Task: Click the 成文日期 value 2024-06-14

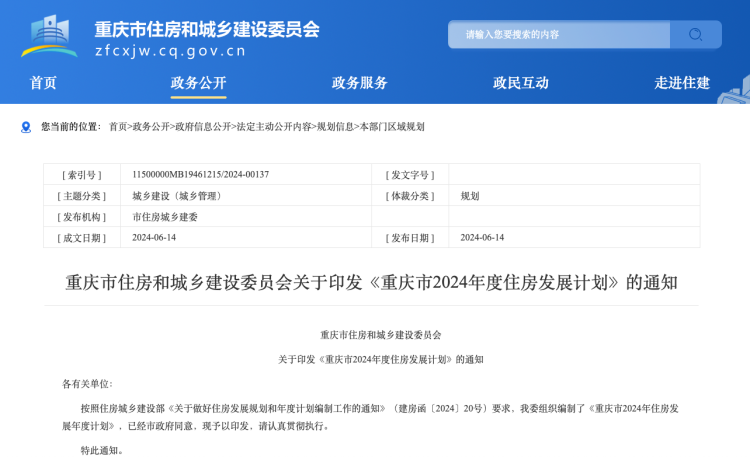Action: pyautogui.click(x=154, y=237)
